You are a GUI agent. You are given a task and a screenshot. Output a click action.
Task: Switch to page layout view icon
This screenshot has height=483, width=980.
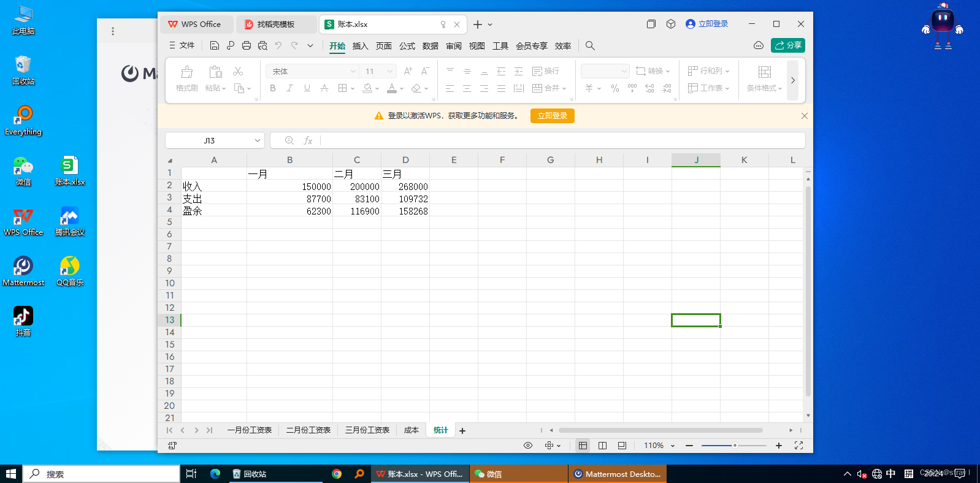coord(602,446)
